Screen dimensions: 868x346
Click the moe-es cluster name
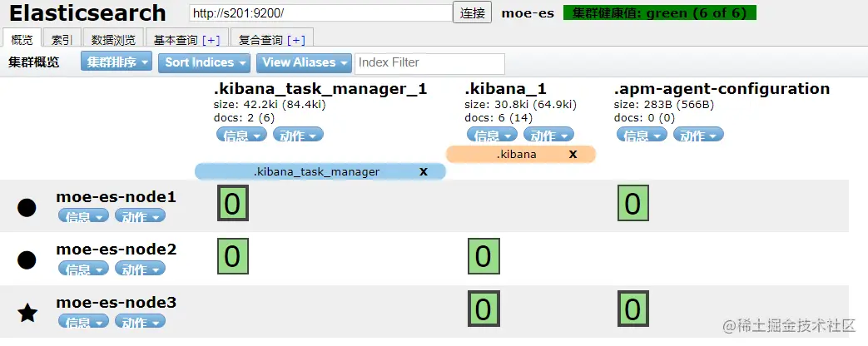[528, 13]
